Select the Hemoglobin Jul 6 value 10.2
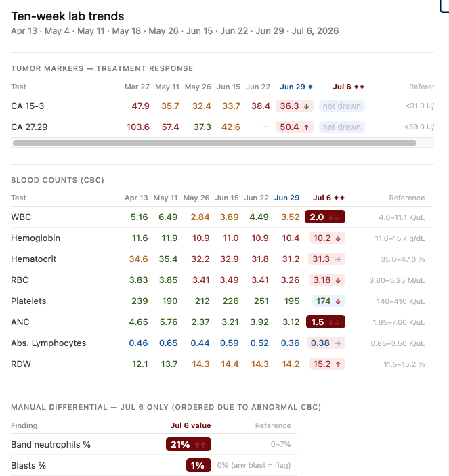The image size is (449, 476). 327,238
